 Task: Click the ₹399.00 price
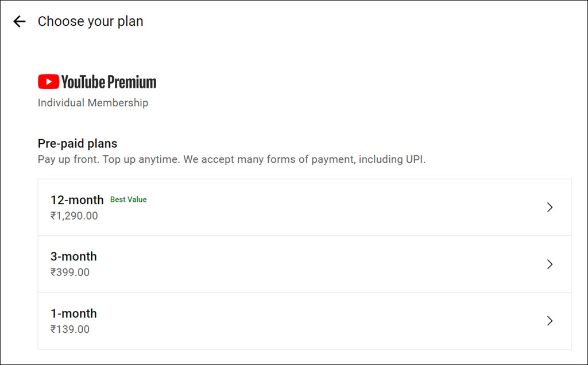point(70,272)
